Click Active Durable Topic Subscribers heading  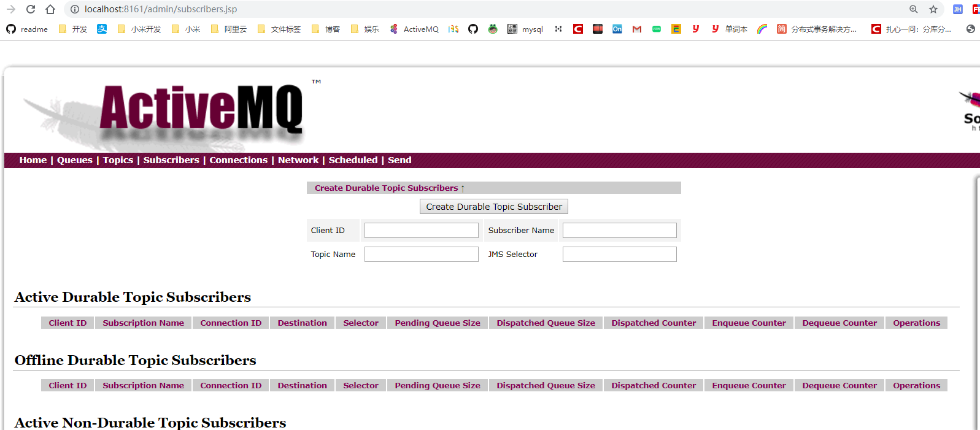(133, 298)
